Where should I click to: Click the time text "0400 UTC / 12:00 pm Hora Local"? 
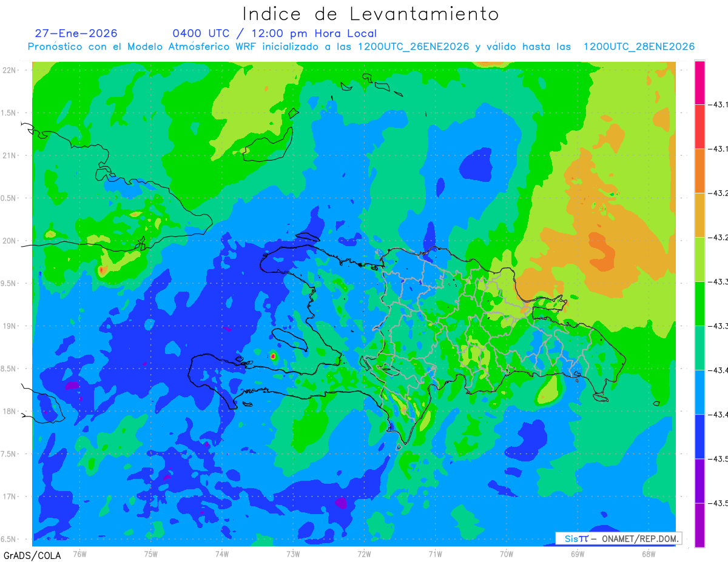[x=274, y=33]
